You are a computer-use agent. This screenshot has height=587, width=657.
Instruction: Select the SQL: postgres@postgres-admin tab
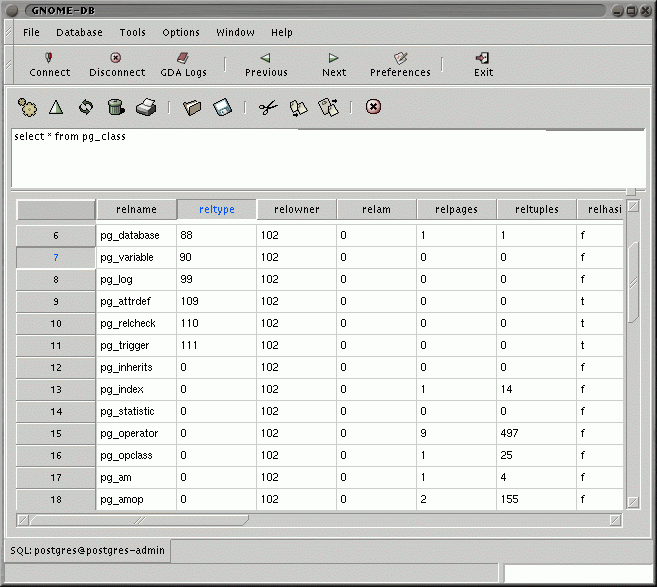click(x=86, y=551)
